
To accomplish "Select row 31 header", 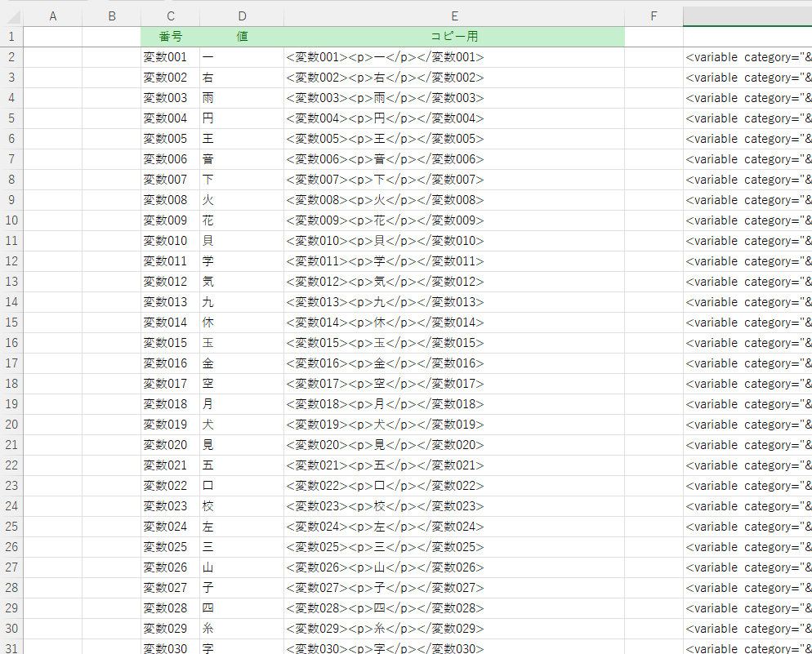I will (11, 647).
